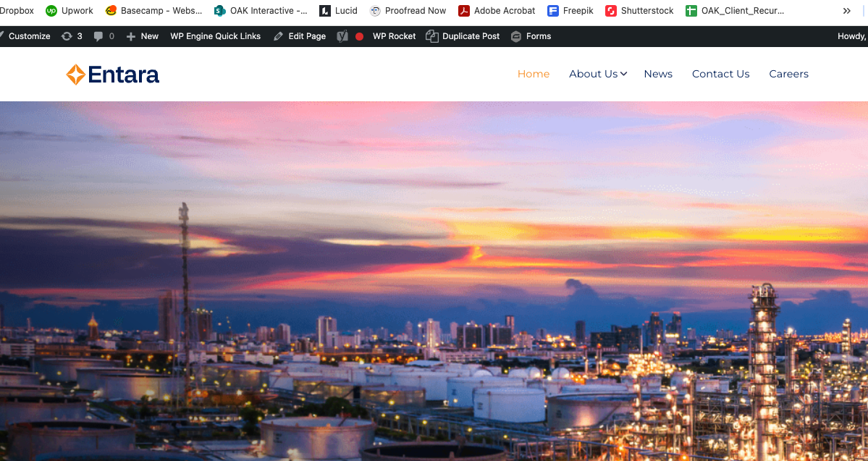Image resolution: width=868 pixels, height=461 pixels.
Task: Click the Customize link in the admin bar
Action: click(x=28, y=35)
